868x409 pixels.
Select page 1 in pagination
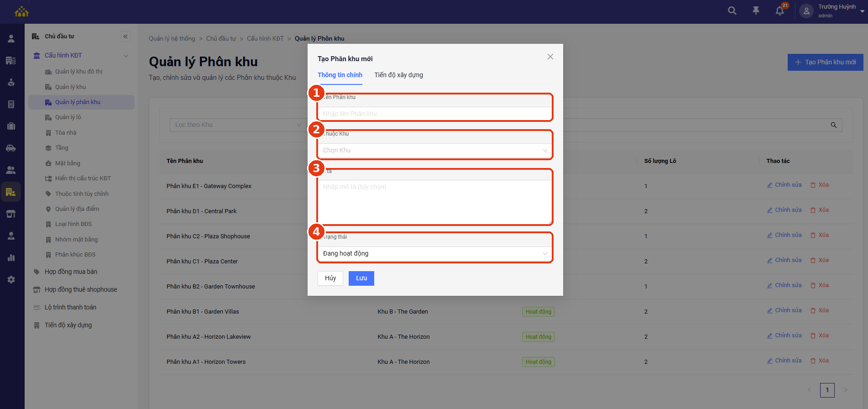[827, 390]
